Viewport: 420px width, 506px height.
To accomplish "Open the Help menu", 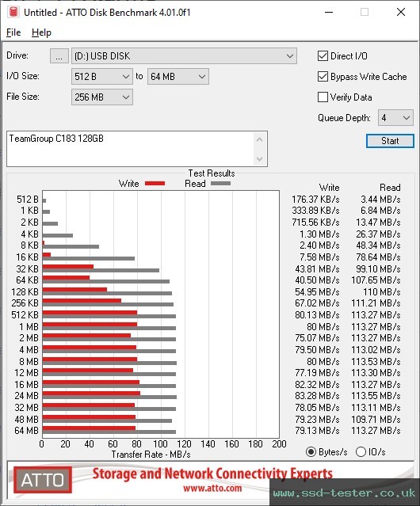I will 41,32.
